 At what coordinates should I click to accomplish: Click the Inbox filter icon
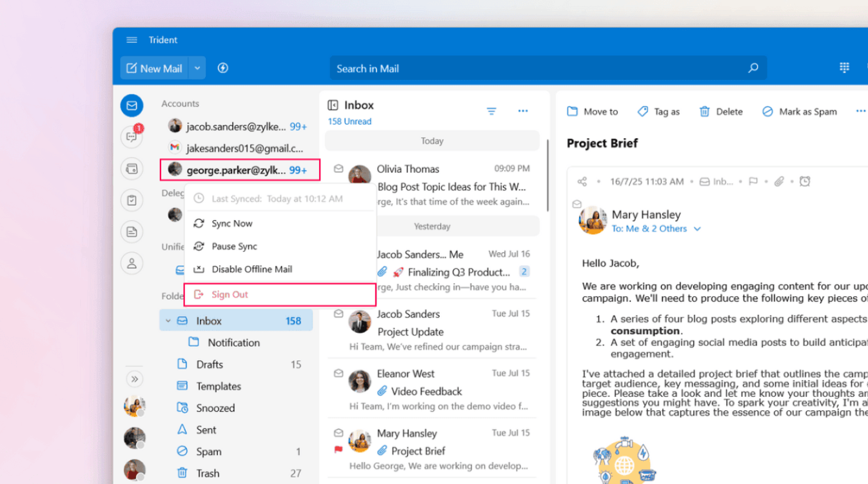tap(491, 112)
